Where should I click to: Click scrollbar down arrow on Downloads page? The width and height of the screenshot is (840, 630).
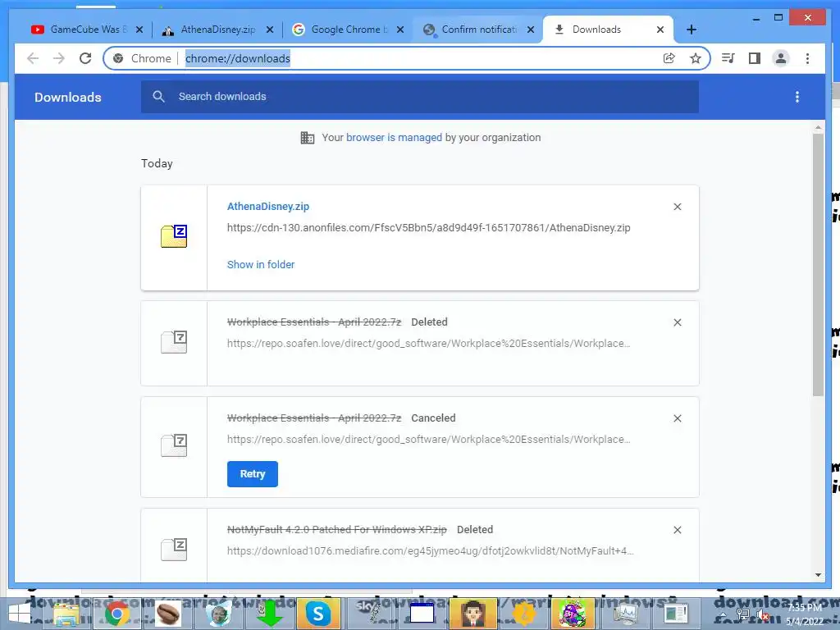[818, 575]
